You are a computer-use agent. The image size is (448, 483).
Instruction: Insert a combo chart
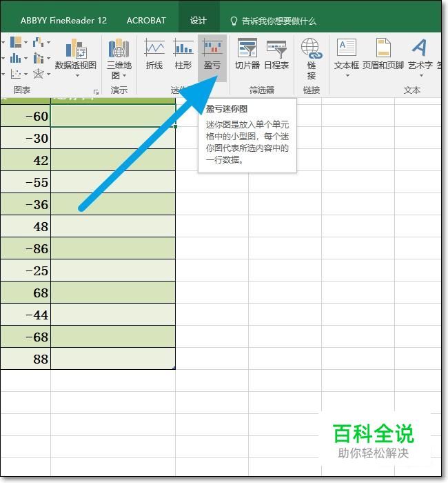[x=38, y=58]
